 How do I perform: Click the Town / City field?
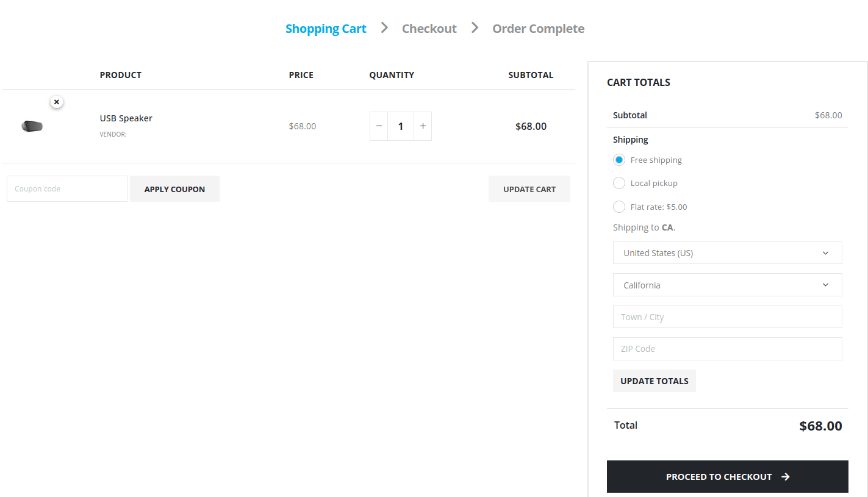coord(727,316)
